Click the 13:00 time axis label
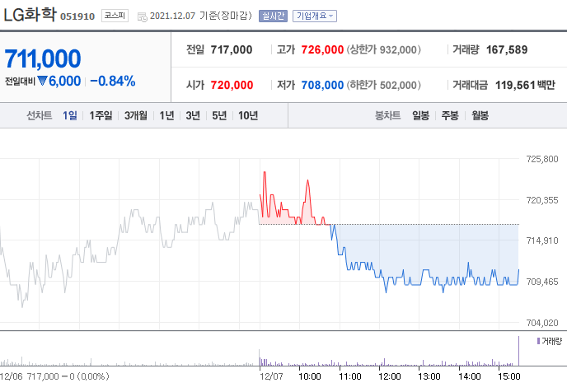Image resolution: width=567 pixels, height=392 pixels. 429,376
